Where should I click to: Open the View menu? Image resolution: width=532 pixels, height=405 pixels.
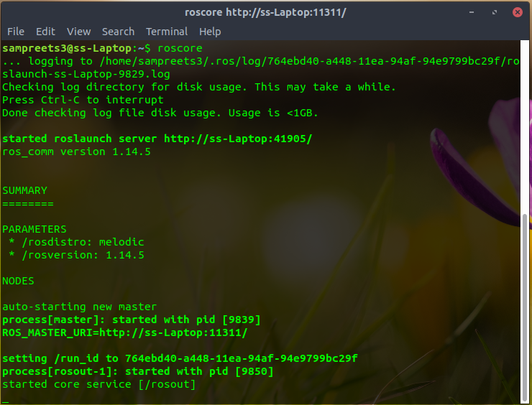coord(78,32)
